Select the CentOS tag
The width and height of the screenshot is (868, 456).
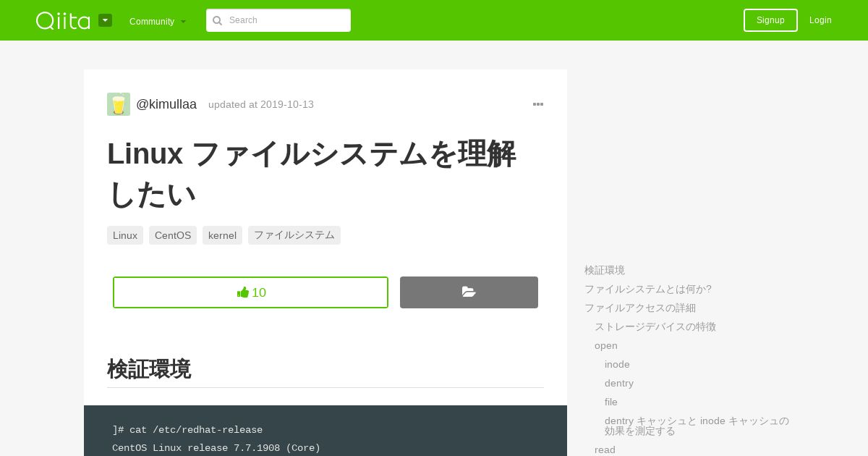[x=173, y=235]
